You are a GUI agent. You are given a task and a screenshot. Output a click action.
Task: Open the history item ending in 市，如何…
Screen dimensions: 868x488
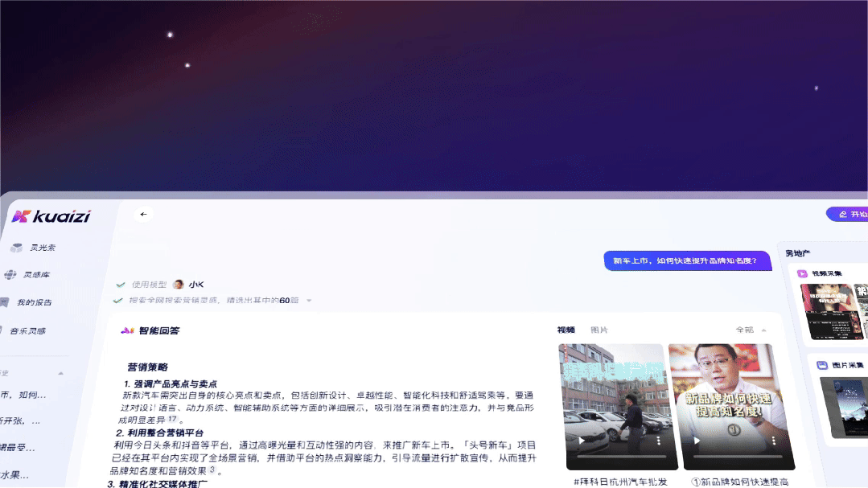pyautogui.click(x=23, y=395)
